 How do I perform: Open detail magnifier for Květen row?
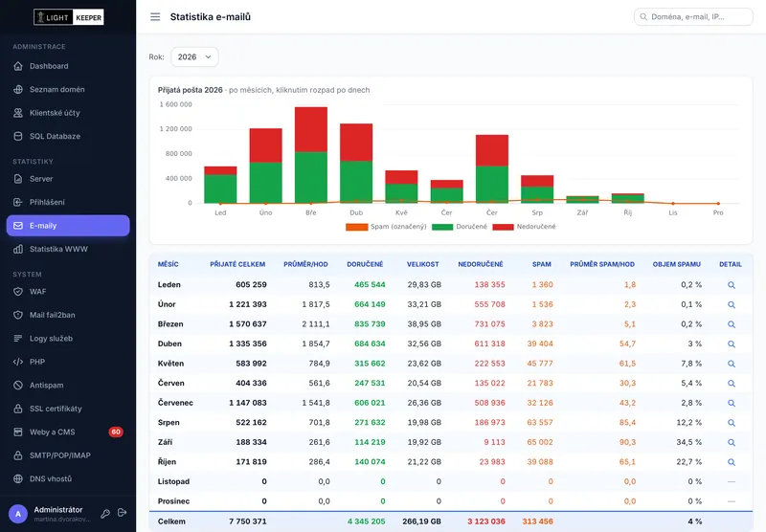pos(732,364)
